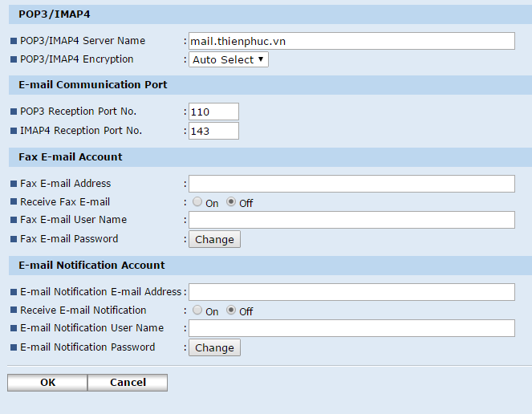Turn on Receive E-mail Notification
The width and height of the screenshot is (532, 414).
[197, 310]
